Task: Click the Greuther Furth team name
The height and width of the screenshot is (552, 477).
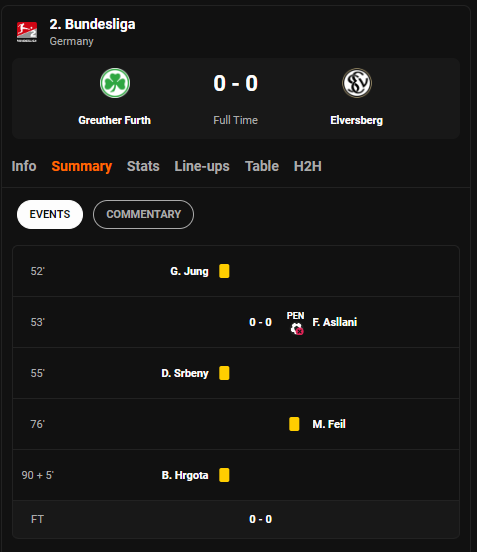Action: (114, 120)
